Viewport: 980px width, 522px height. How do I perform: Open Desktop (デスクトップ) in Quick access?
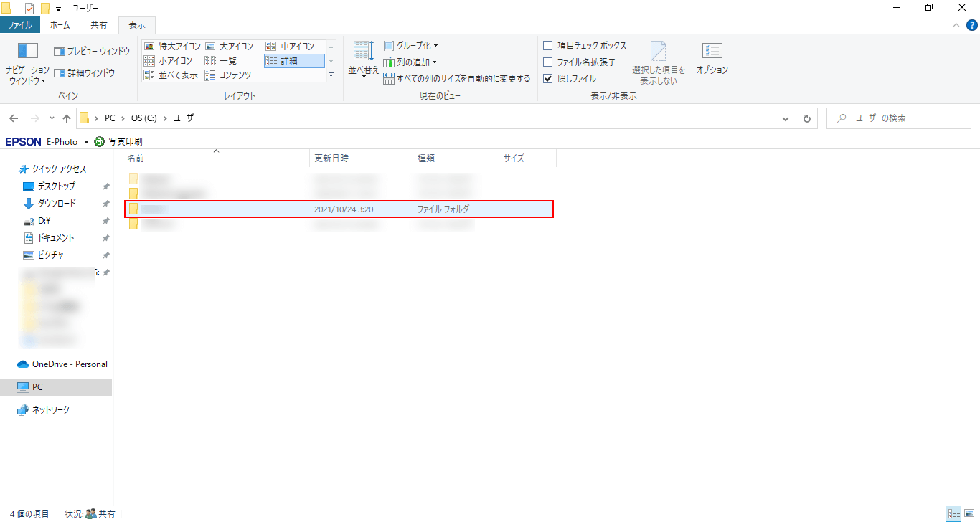coord(56,186)
